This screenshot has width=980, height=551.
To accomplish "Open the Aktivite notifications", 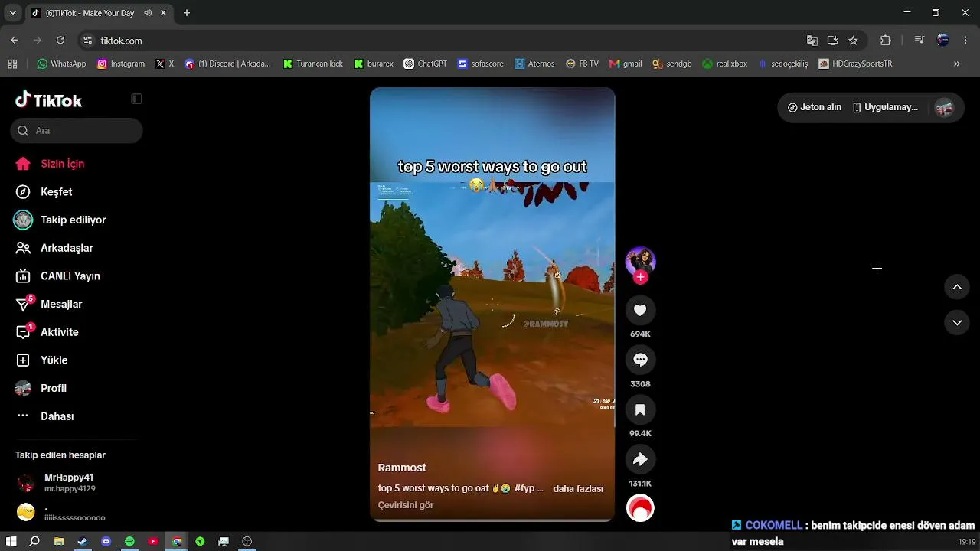I will point(47,332).
